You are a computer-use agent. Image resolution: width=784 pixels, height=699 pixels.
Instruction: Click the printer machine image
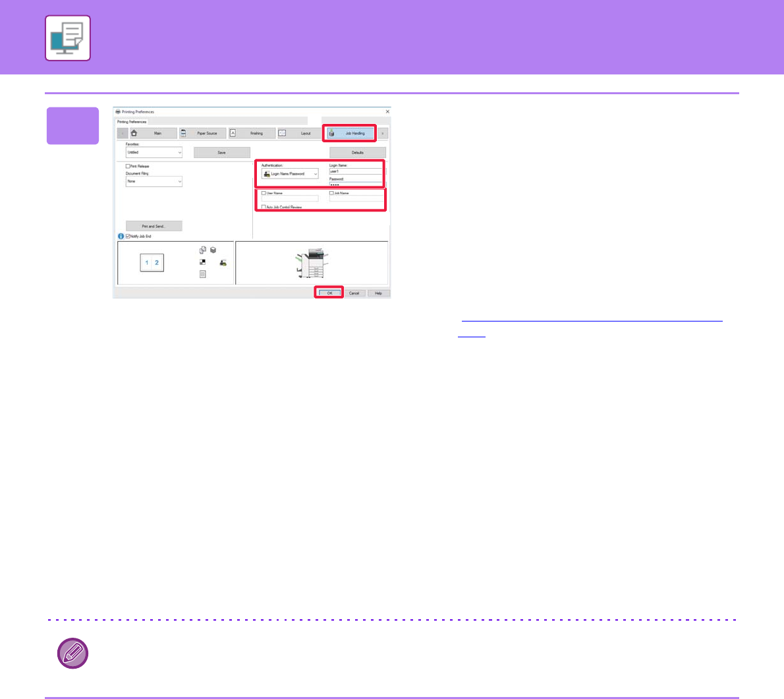point(312,263)
